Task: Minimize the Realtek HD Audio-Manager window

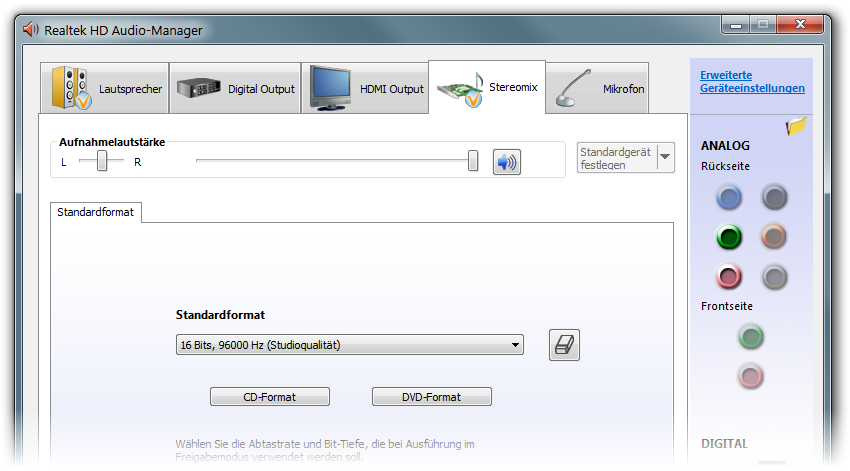Action: 736,24
